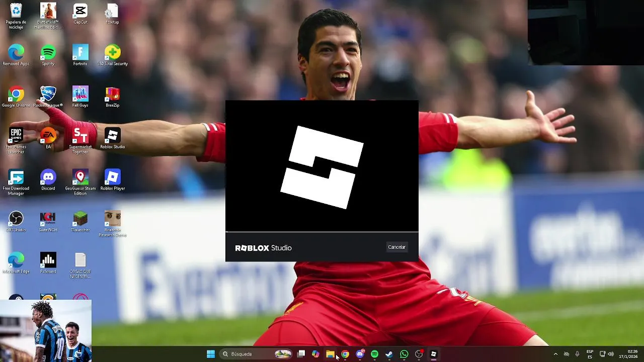Open Task View from taskbar

[301, 354]
